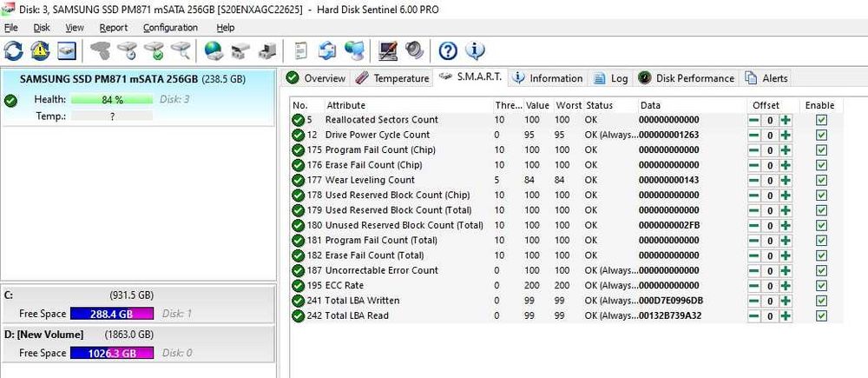Click the send report envelope arrows icon
868x378 pixels.
click(x=326, y=51)
